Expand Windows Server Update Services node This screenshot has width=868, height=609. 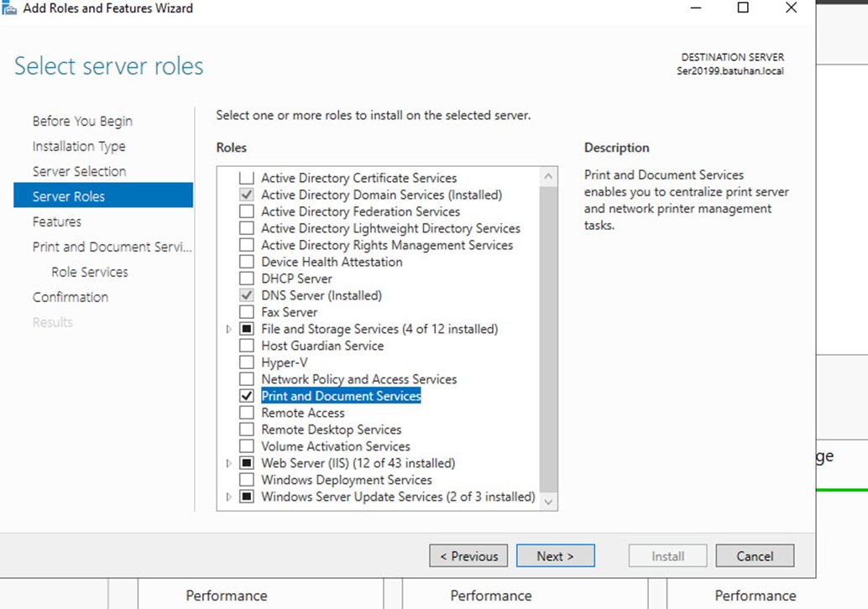click(228, 497)
